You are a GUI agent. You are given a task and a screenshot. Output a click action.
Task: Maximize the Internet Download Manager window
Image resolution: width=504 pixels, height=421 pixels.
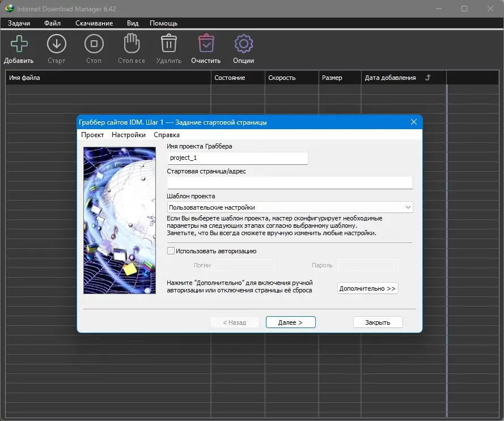coord(464,8)
